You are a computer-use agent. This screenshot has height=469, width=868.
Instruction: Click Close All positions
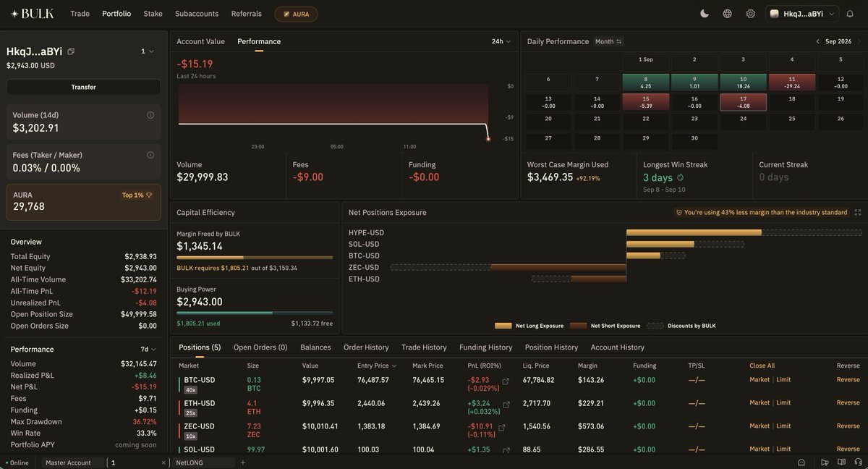point(762,366)
